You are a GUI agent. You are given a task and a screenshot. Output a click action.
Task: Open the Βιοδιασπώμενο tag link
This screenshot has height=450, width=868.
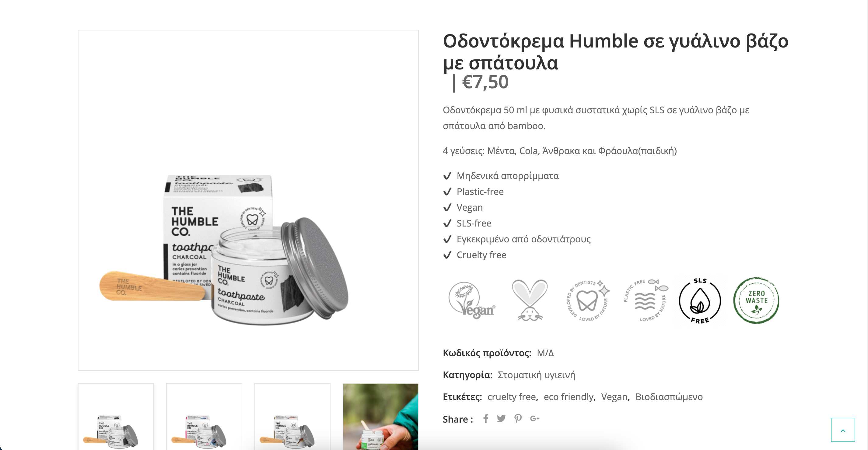point(669,397)
